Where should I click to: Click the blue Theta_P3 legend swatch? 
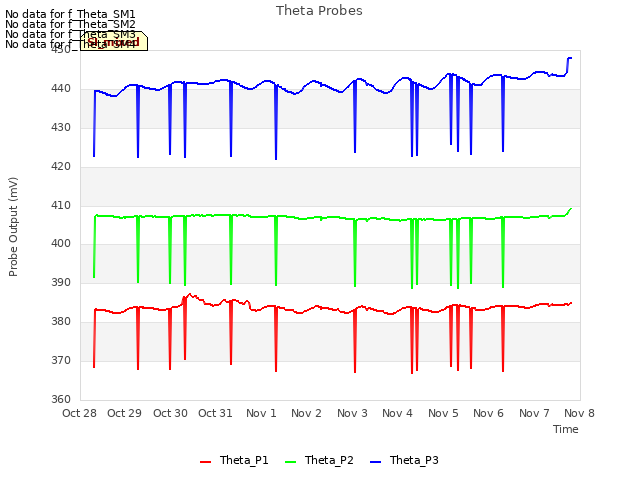tap(375, 462)
